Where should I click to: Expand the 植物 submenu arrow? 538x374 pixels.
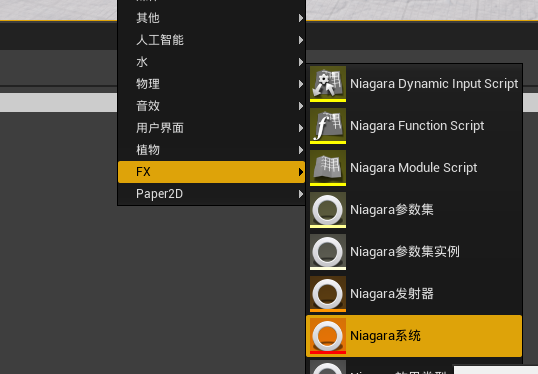pyautogui.click(x=301, y=150)
